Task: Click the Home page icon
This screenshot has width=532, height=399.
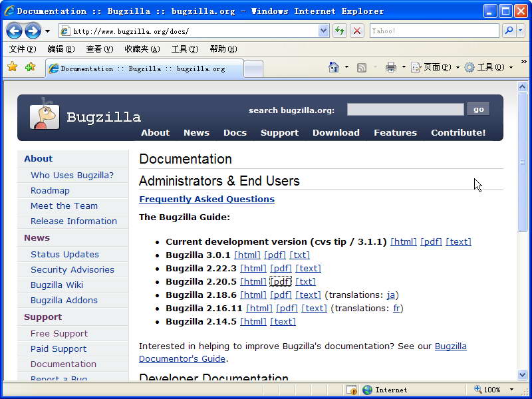Action: click(334, 67)
